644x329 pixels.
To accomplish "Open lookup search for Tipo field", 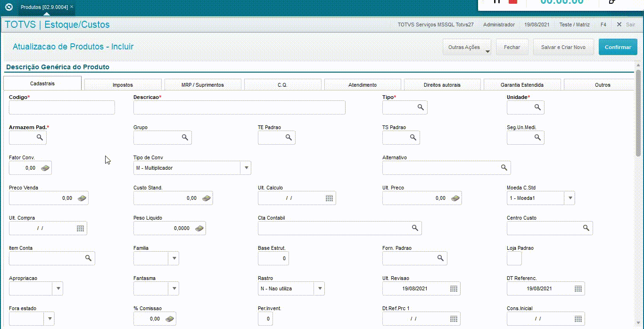I will tap(421, 107).
